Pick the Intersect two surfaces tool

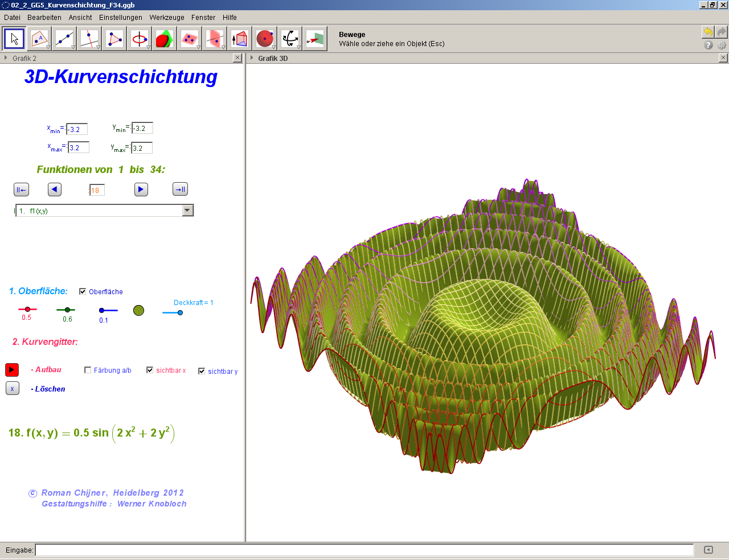click(165, 39)
